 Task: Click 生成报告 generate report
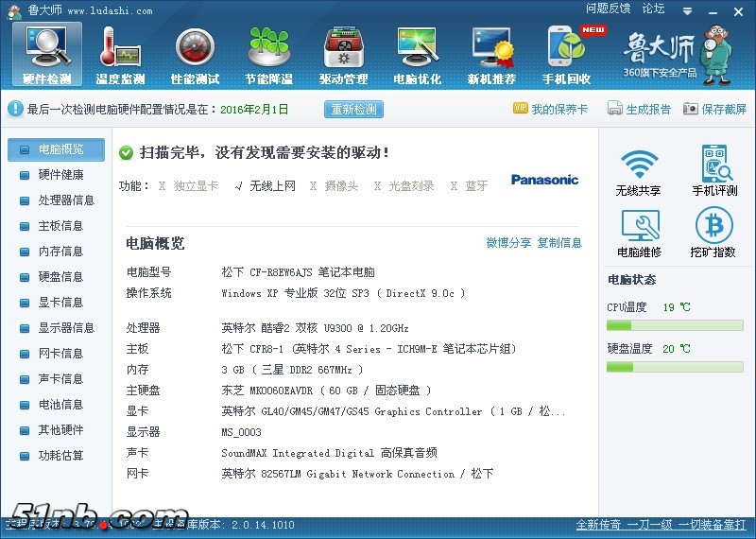point(640,109)
